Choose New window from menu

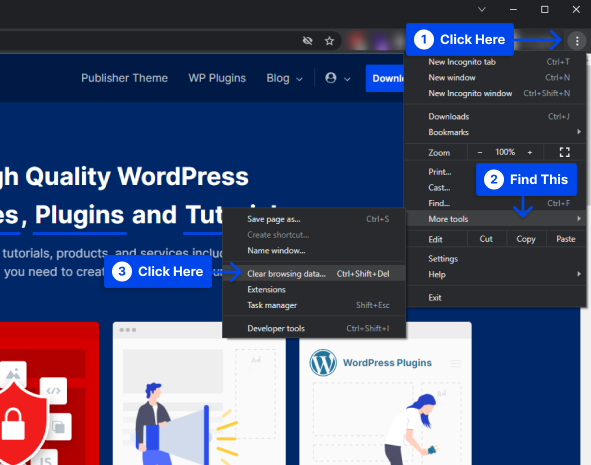pyautogui.click(x=495, y=78)
